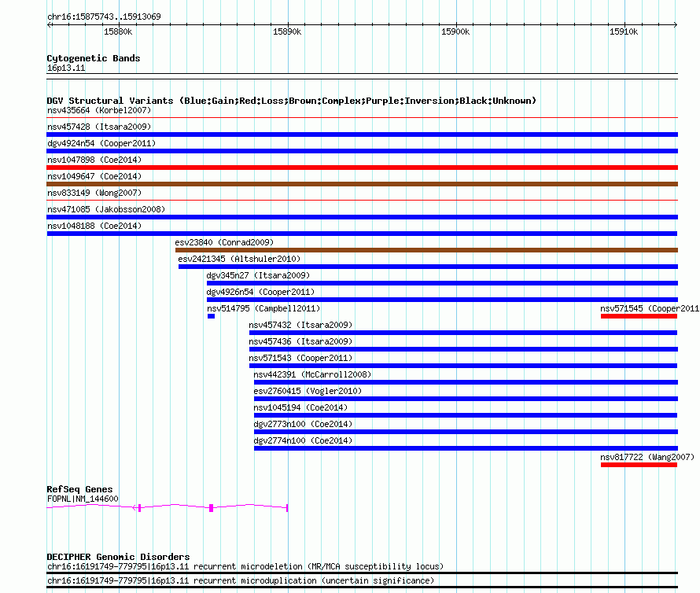The height and width of the screenshot is (593, 700).
Task: Select the nsv1047898 (Coe2014) red loss bar
Action: (362, 168)
